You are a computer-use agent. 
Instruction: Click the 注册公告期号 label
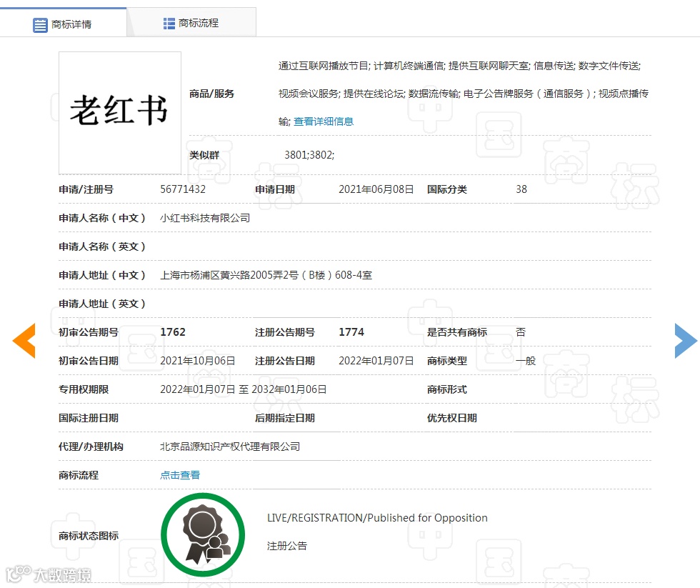pos(285,332)
